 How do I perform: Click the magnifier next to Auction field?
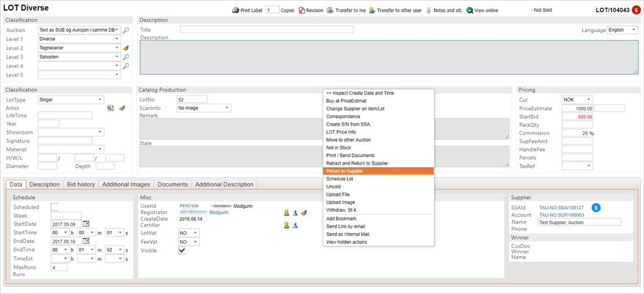click(x=126, y=30)
